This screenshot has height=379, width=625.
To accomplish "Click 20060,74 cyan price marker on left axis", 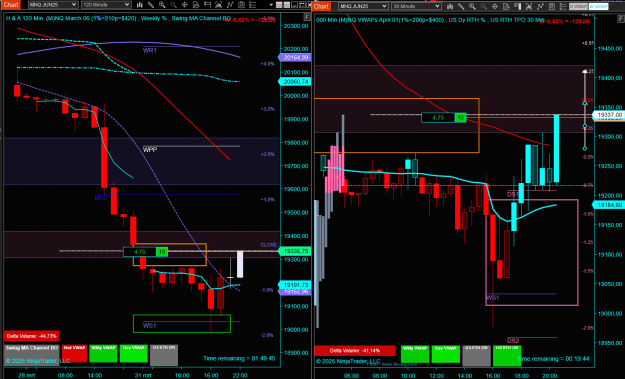I will (x=294, y=81).
